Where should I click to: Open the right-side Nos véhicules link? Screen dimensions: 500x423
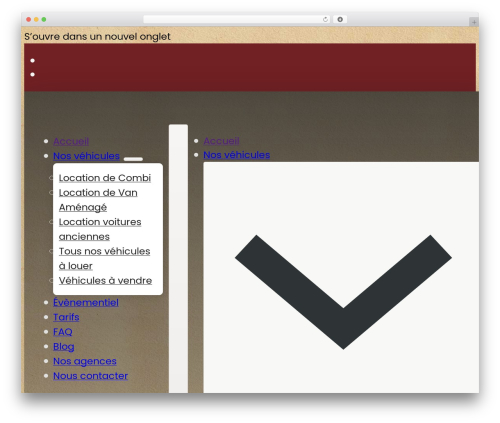[237, 155]
